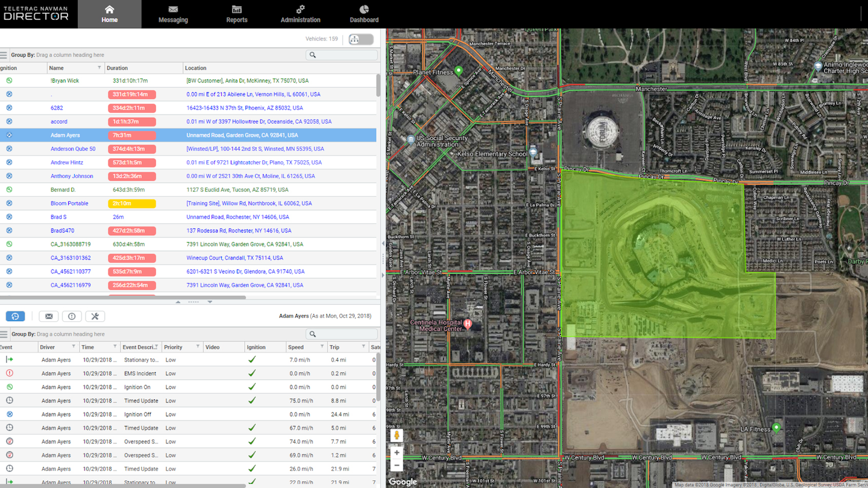The width and height of the screenshot is (868, 488).
Task: Open the alerts exclamation button
Action: click(x=72, y=316)
